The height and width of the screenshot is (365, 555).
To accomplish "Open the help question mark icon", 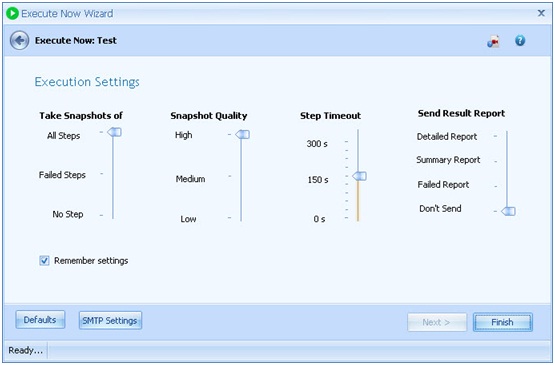I will tap(520, 41).
